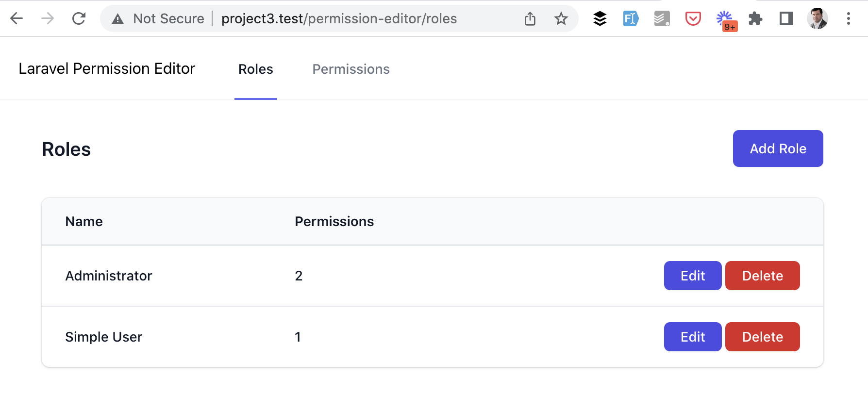Viewport: 868px width, 394px height.
Task: Open the Chrome three-dot menu
Action: [849, 19]
